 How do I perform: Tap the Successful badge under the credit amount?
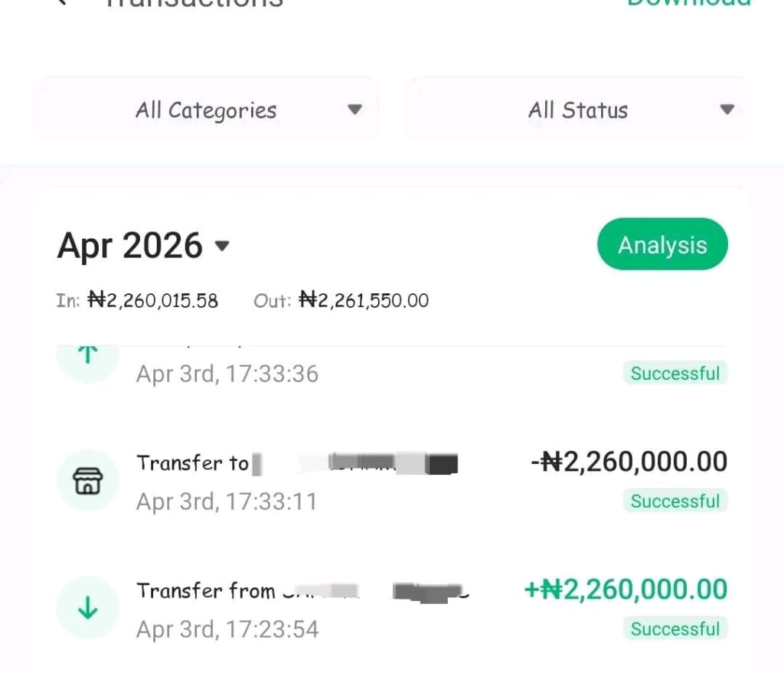click(x=675, y=629)
